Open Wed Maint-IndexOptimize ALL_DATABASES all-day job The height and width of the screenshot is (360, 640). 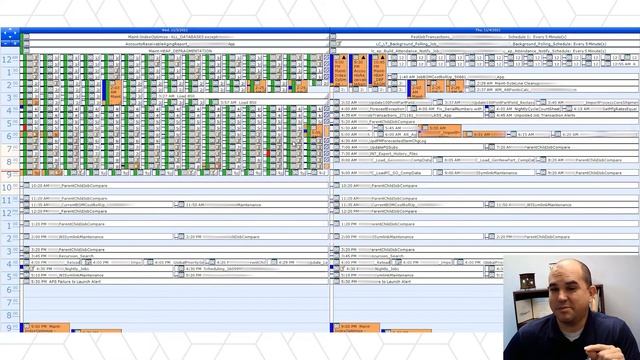[176, 37]
